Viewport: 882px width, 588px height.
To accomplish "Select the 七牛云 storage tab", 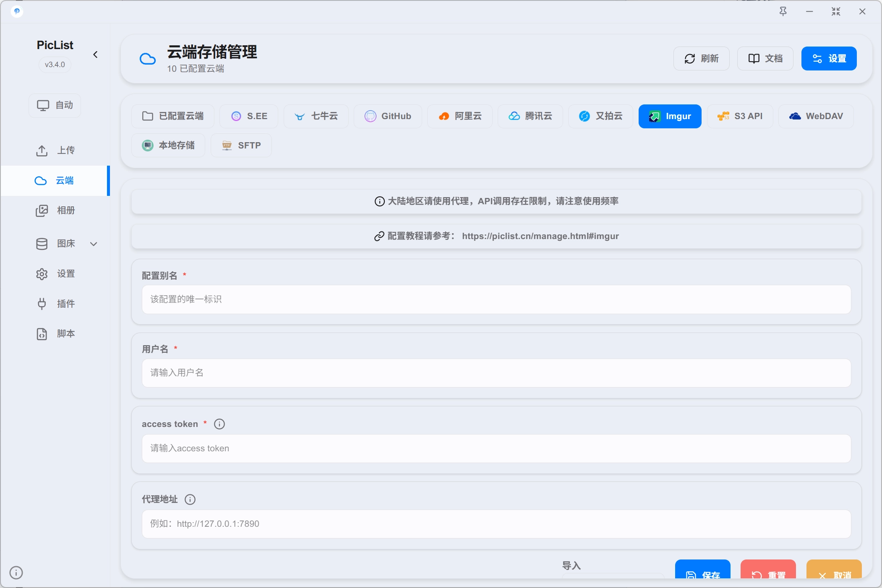I will pyautogui.click(x=316, y=116).
